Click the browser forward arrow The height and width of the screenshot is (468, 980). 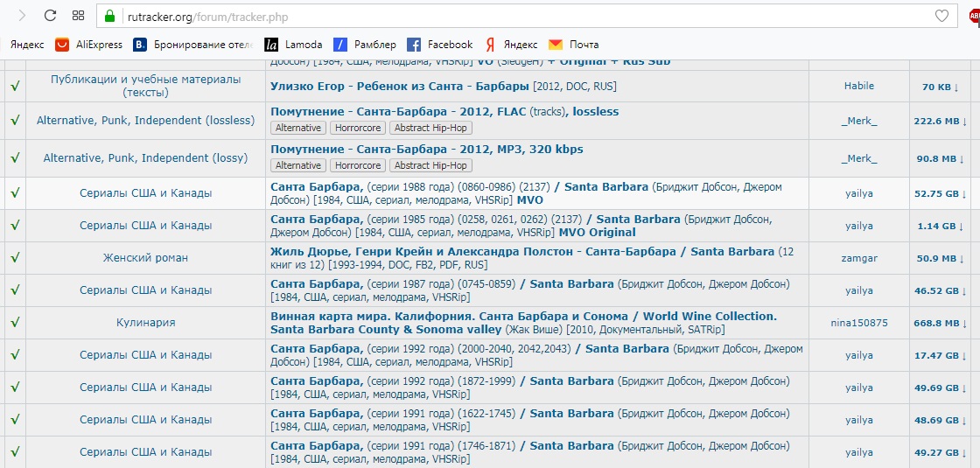(x=23, y=16)
